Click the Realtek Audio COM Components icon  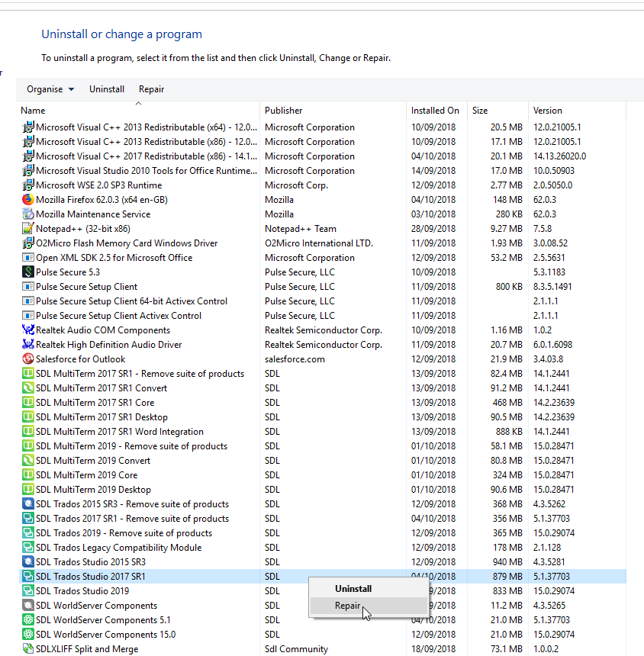click(x=28, y=330)
